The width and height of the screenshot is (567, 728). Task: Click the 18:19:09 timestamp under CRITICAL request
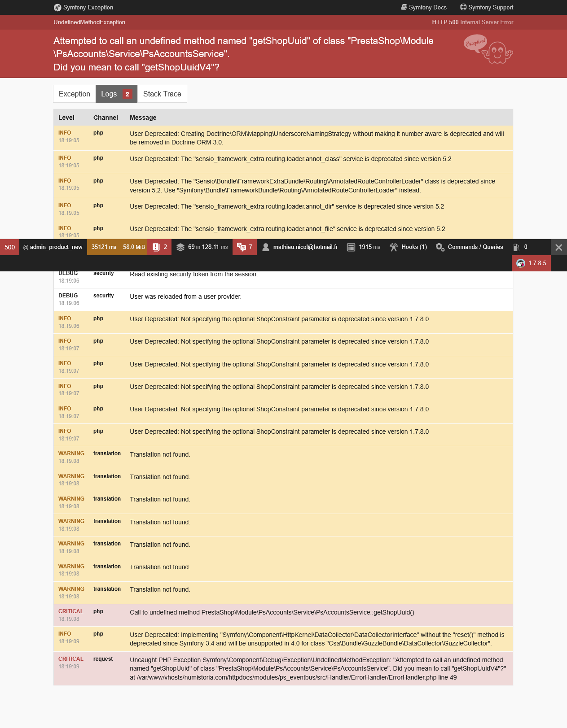point(69,667)
